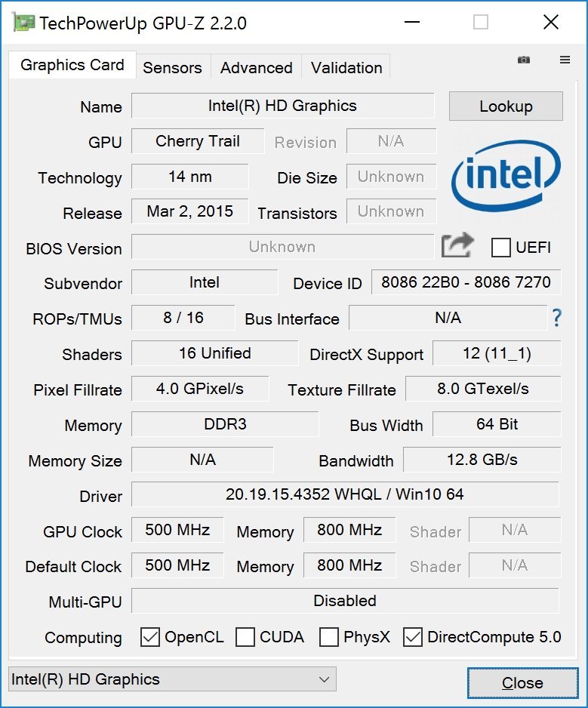
Task: Enable the PhysX checkbox
Action: pos(329,637)
